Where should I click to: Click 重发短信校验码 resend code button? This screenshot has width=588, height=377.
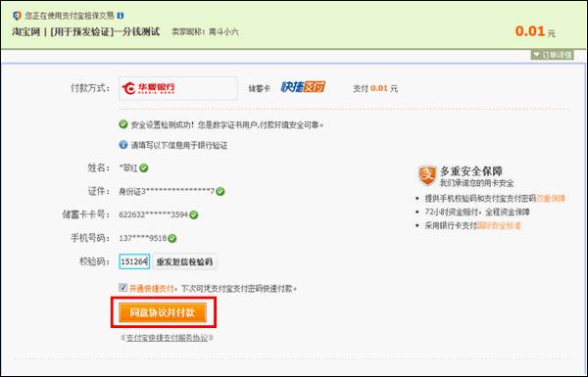[185, 261]
